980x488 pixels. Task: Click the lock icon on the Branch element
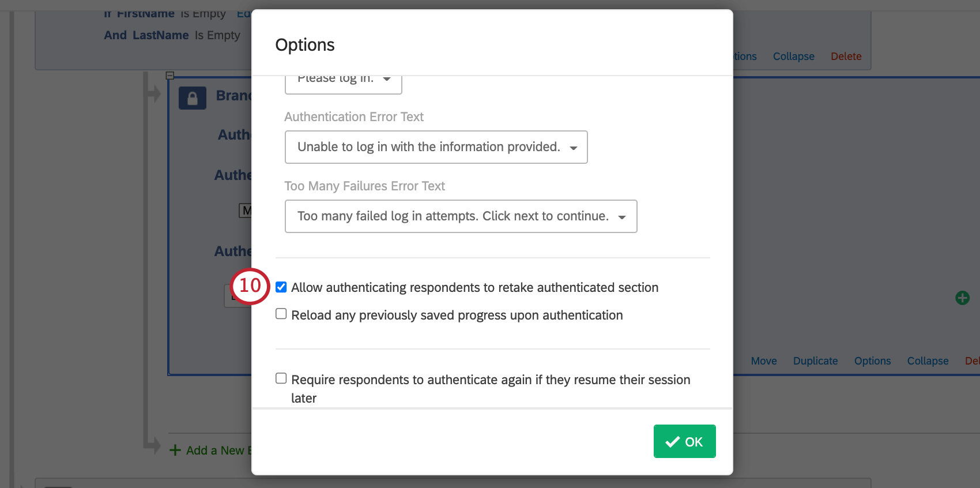(193, 97)
